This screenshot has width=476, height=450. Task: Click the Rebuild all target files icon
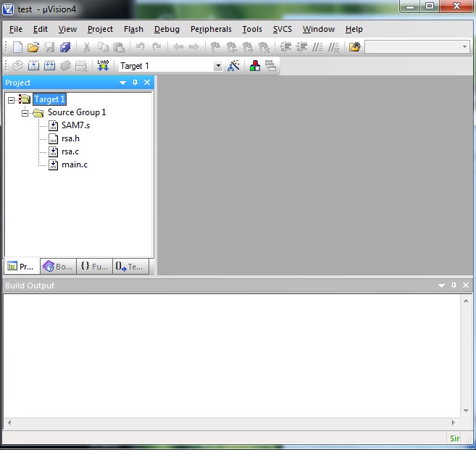pyautogui.click(x=49, y=66)
